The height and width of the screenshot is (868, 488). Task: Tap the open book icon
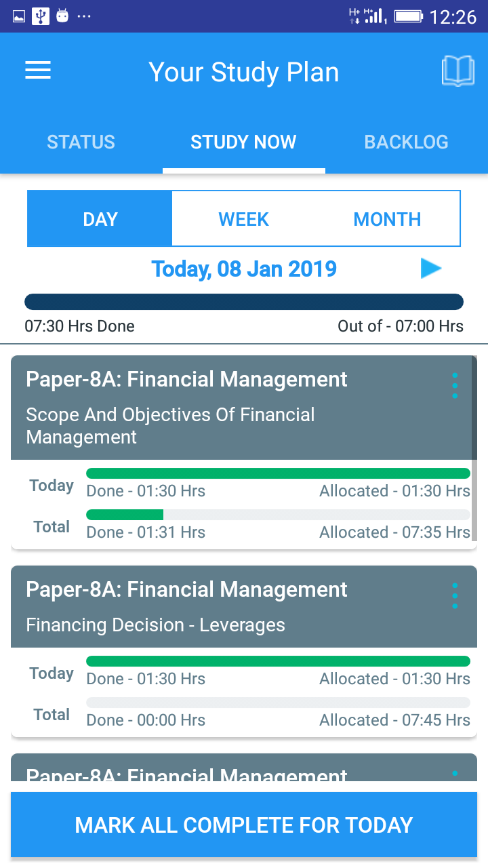[x=457, y=71]
